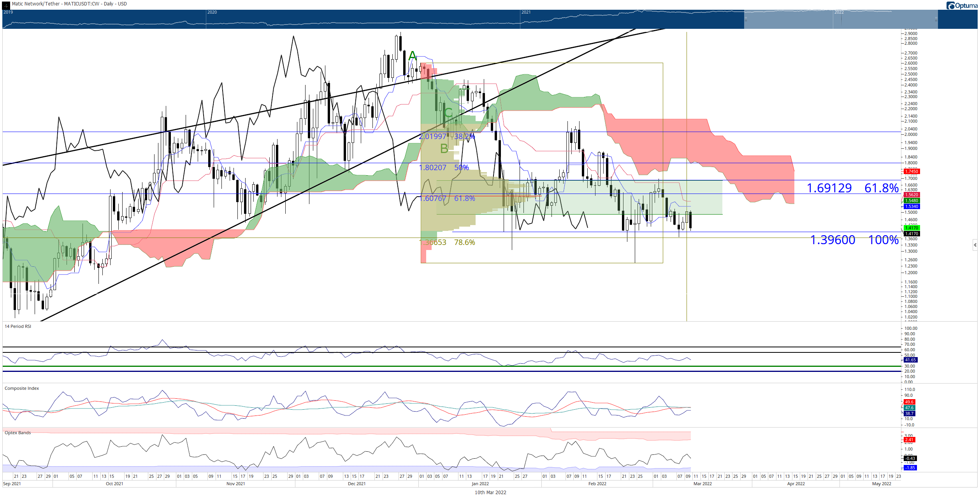Click the Optex Bands 2.41 value tag

pyautogui.click(x=909, y=440)
